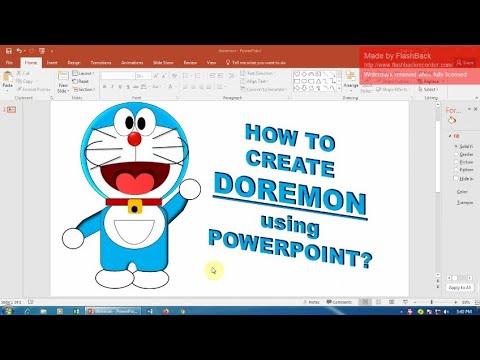
Task: Open Align Text dropdown
Action: [255, 81]
